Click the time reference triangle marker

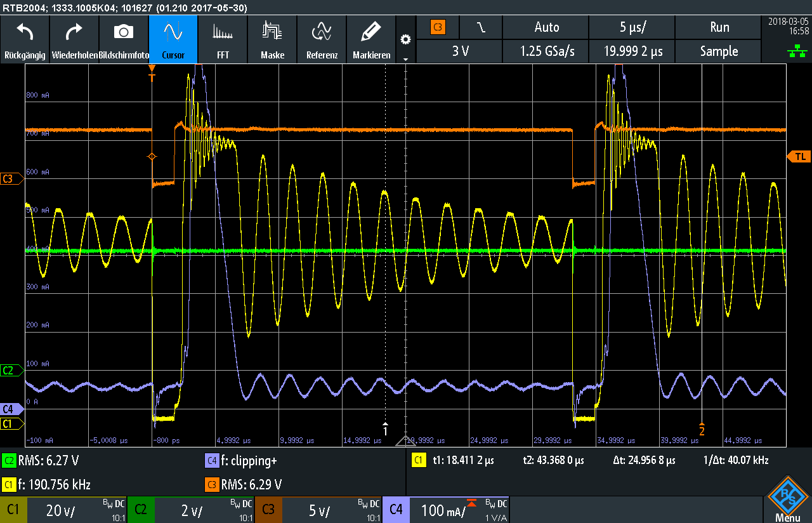pyautogui.click(x=405, y=441)
